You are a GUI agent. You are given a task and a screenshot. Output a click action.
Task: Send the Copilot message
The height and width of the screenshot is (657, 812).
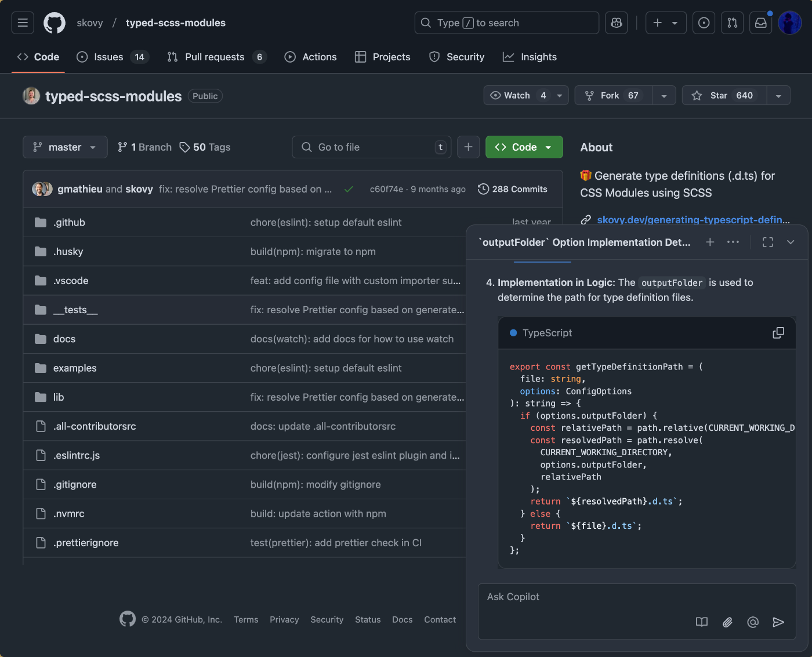(x=778, y=622)
